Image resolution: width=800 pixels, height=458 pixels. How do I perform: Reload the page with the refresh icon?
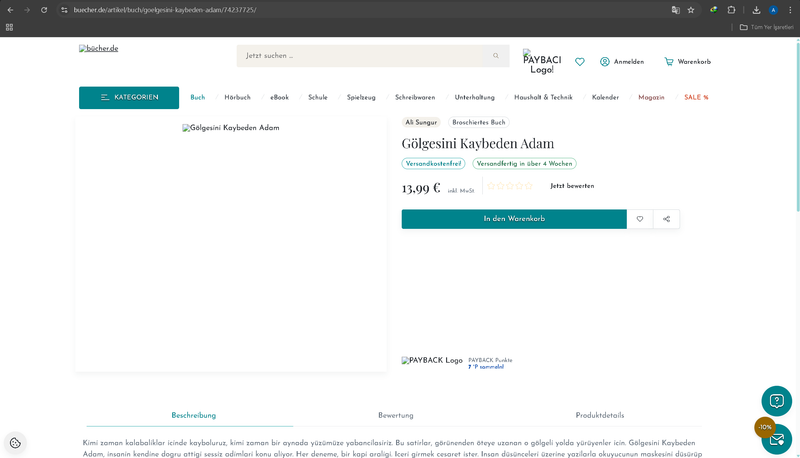(x=44, y=10)
